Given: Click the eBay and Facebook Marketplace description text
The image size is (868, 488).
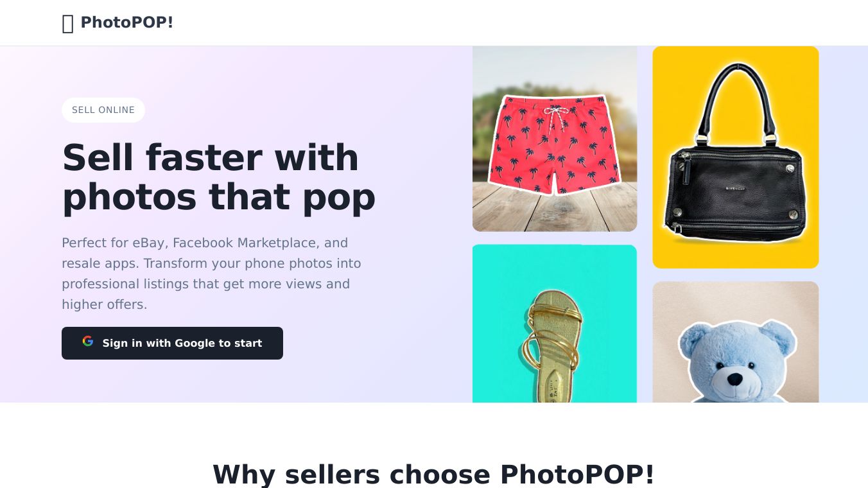Looking at the screenshot, I should (x=211, y=274).
